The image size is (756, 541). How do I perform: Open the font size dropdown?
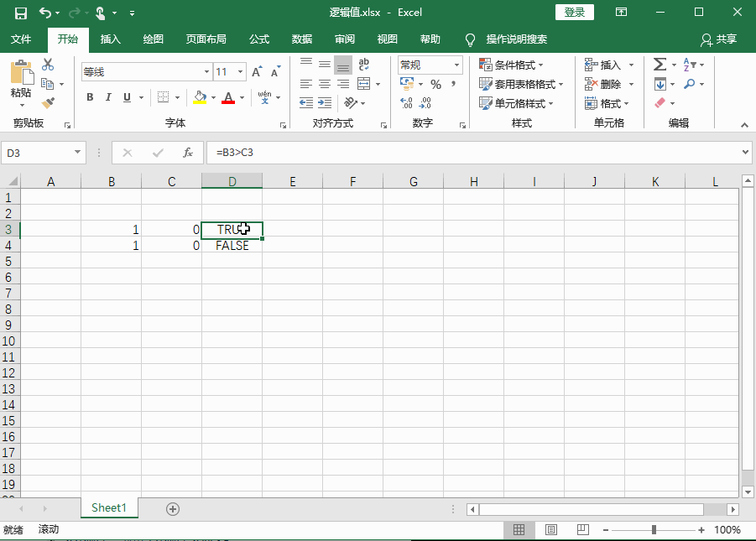tap(241, 70)
